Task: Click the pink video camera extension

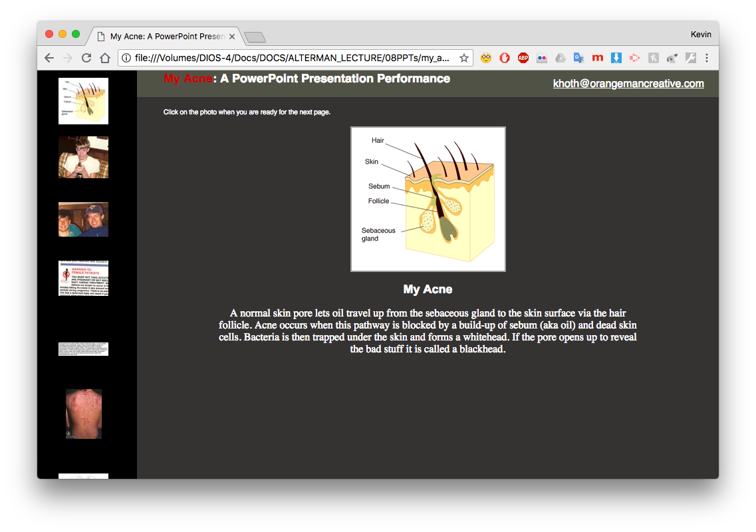Action: pos(634,58)
